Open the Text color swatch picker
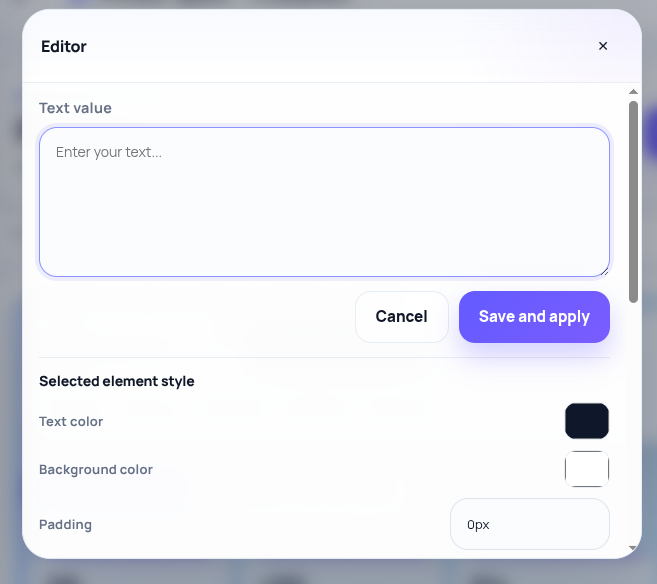This screenshot has height=584, width=657. pyautogui.click(x=587, y=421)
